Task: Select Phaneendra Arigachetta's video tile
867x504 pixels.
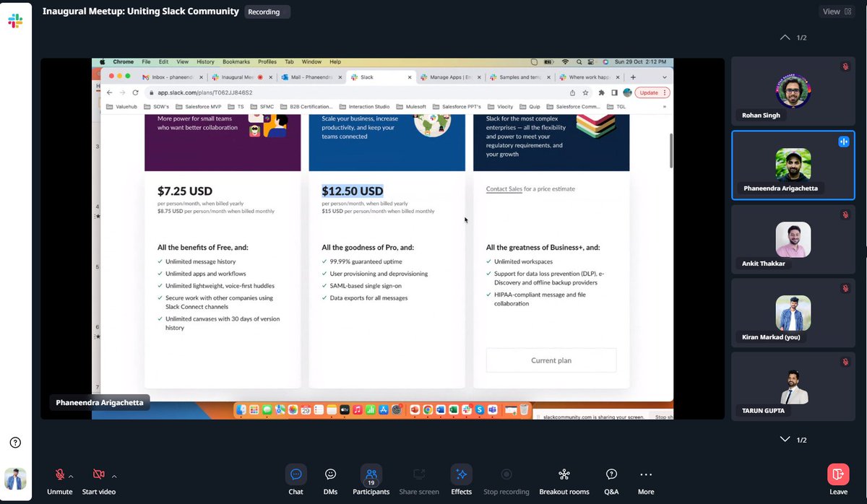Action: pyautogui.click(x=793, y=165)
